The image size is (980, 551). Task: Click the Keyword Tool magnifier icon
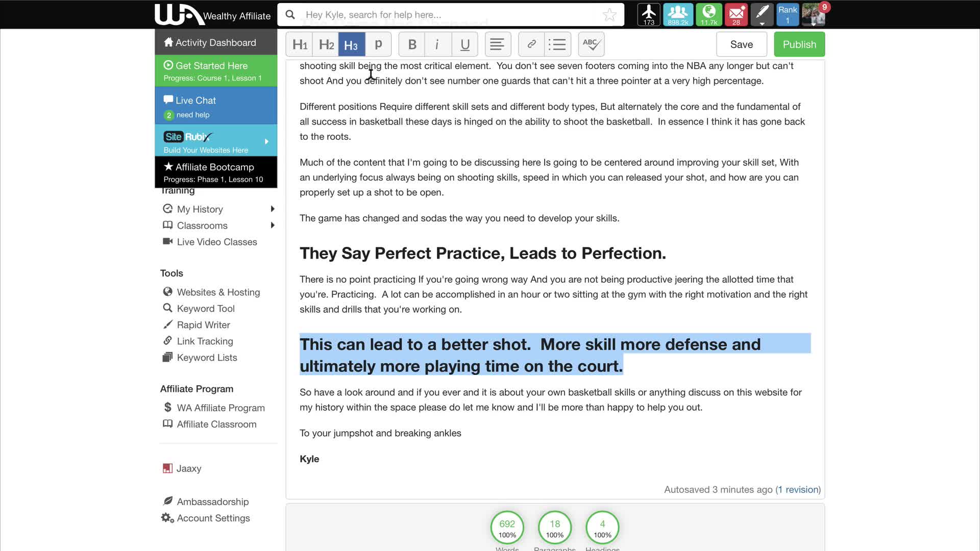pos(167,308)
